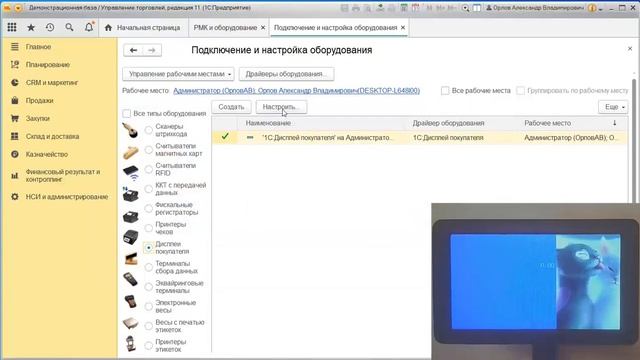Open Склад и доставка section
Image resolution: width=640 pixels, height=360 pixels.
(52, 136)
